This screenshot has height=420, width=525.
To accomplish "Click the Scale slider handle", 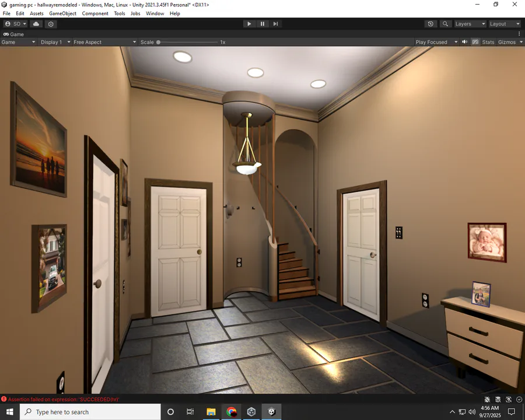I will [x=158, y=42].
